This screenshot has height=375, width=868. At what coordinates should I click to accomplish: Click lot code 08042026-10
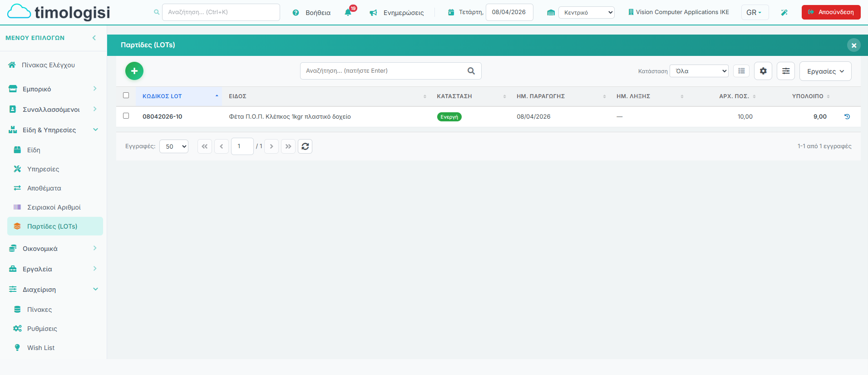click(162, 117)
